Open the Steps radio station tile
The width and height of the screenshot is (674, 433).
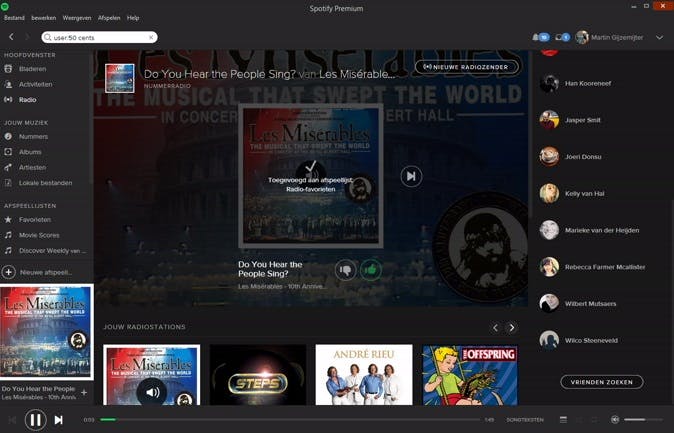[x=258, y=375]
